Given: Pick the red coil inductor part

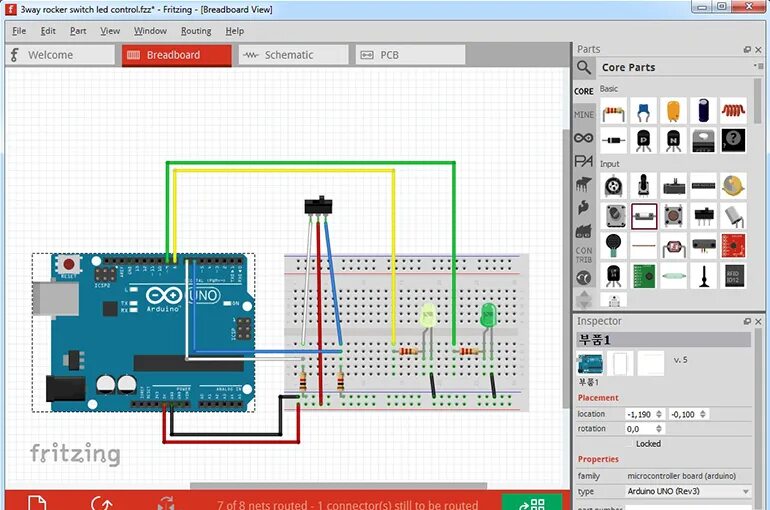Looking at the screenshot, I should (733, 111).
